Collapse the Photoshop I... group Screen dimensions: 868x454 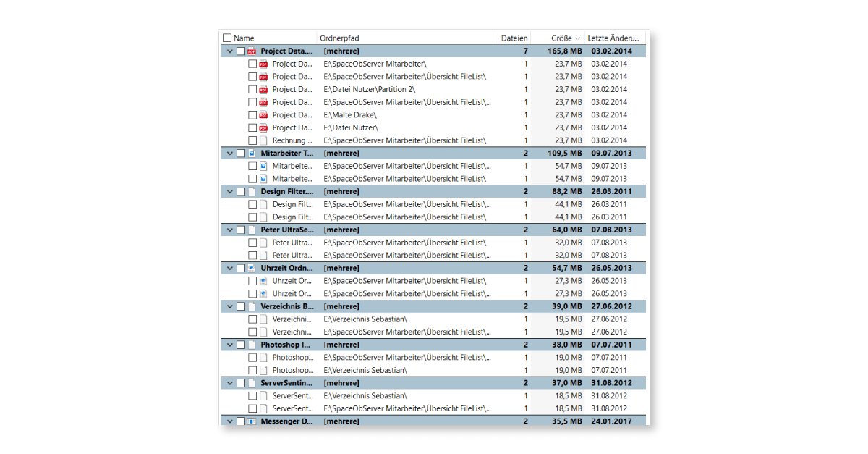[x=230, y=345]
